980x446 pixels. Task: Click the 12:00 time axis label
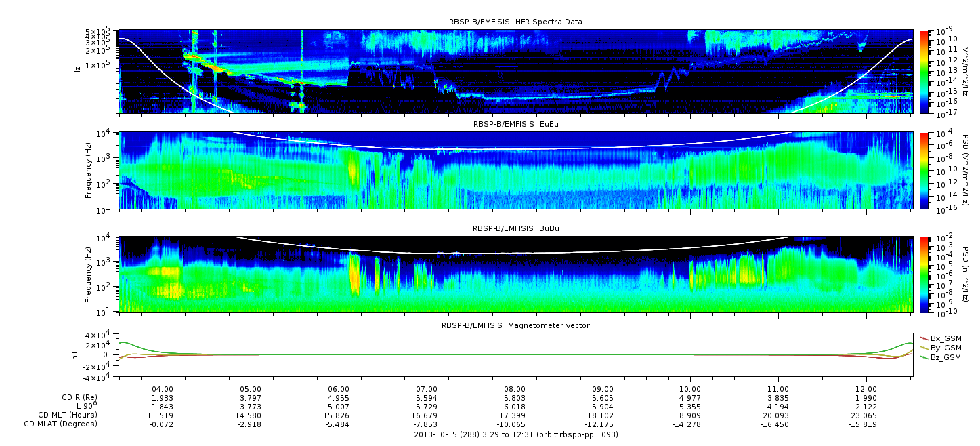[x=867, y=389]
